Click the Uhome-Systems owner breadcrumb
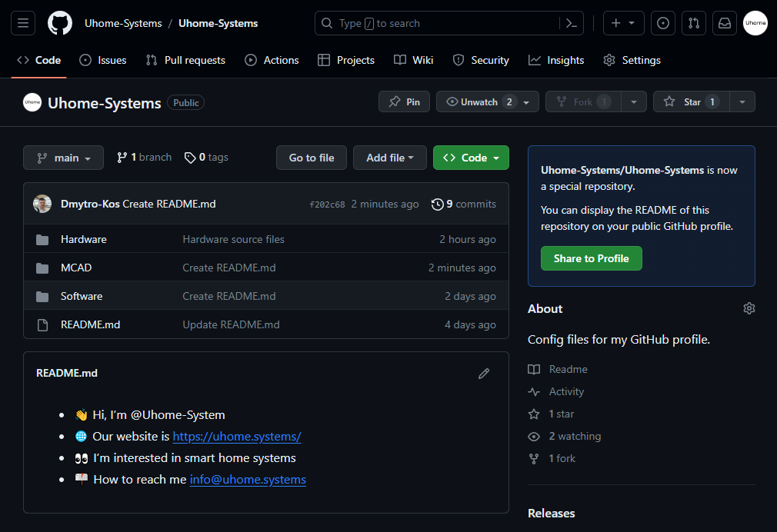 pos(123,23)
